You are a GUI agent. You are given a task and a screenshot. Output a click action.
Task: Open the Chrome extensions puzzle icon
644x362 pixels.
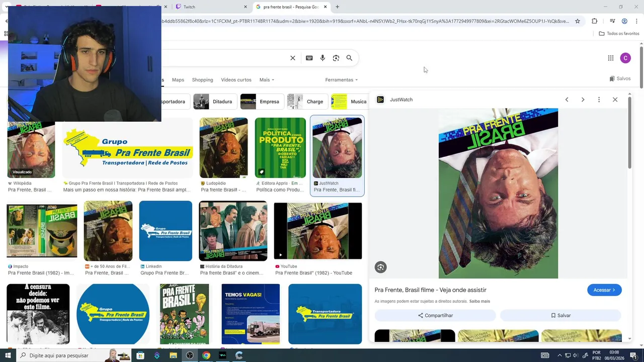pos(594,21)
